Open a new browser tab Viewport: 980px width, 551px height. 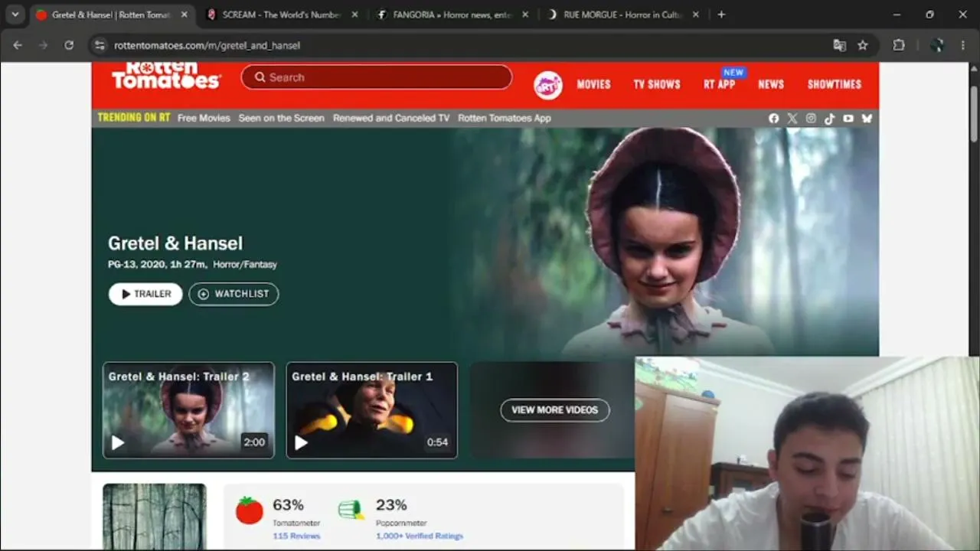(x=721, y=15)
